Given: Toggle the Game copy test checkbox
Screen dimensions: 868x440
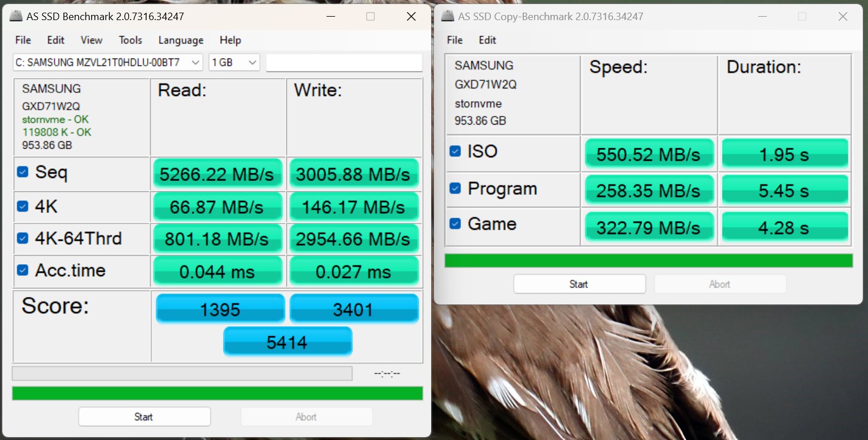Looking at the screenshot, I should tap(455, 223).
